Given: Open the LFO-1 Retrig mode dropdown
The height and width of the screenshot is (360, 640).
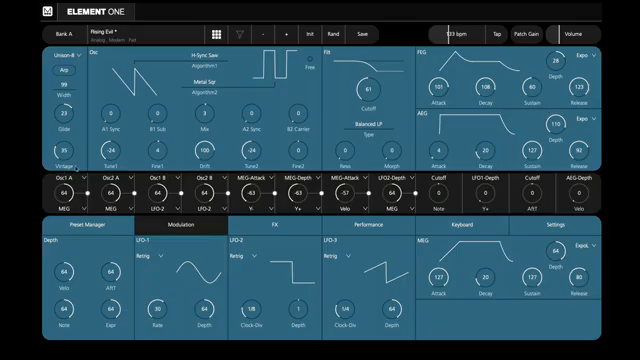Looking at the screenshot, I should [150, 256].
